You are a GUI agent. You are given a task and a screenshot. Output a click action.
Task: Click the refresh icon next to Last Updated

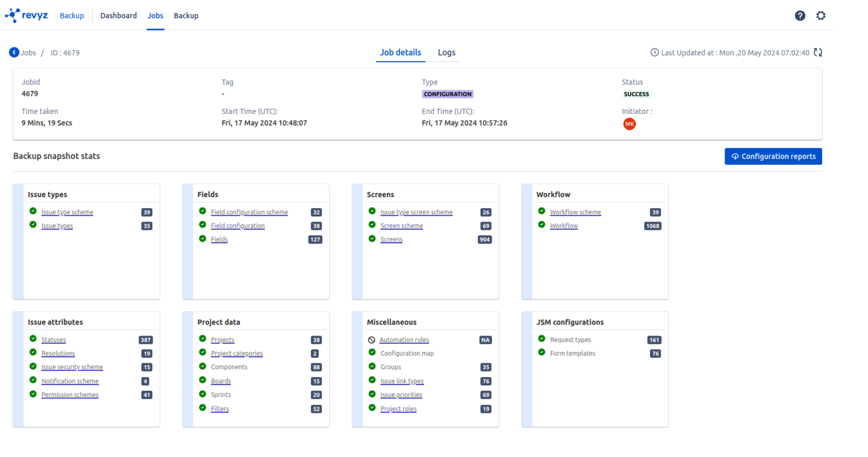click(x=818, y=52)
